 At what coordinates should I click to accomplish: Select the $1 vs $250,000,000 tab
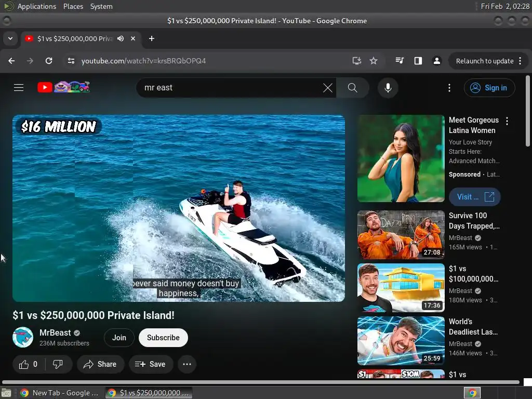pyautogui.click(x=80, y=38)
